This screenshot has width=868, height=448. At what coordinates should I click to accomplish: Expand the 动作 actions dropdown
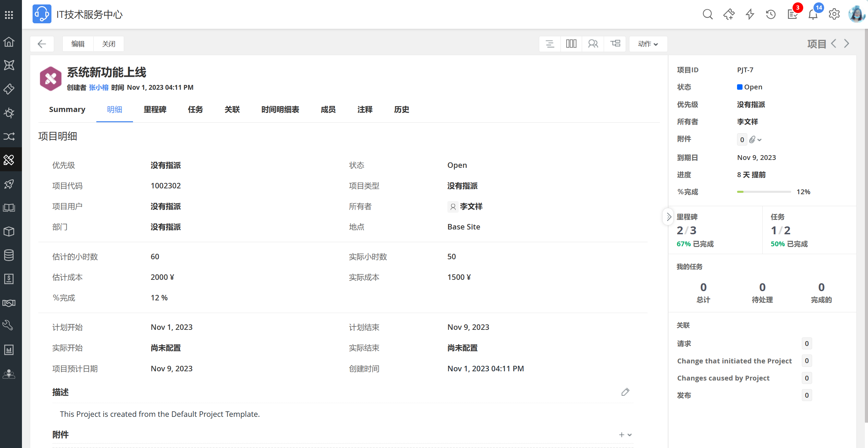648,44
